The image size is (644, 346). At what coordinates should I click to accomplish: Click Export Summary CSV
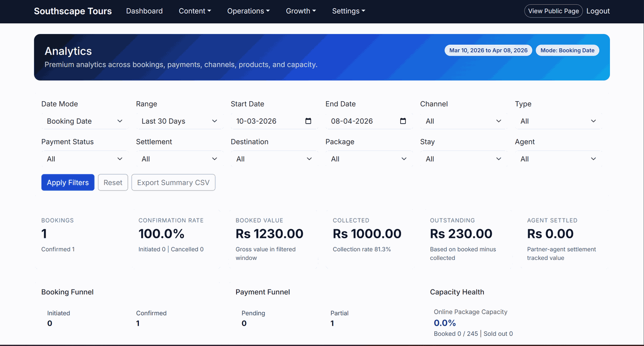(173, 182)
